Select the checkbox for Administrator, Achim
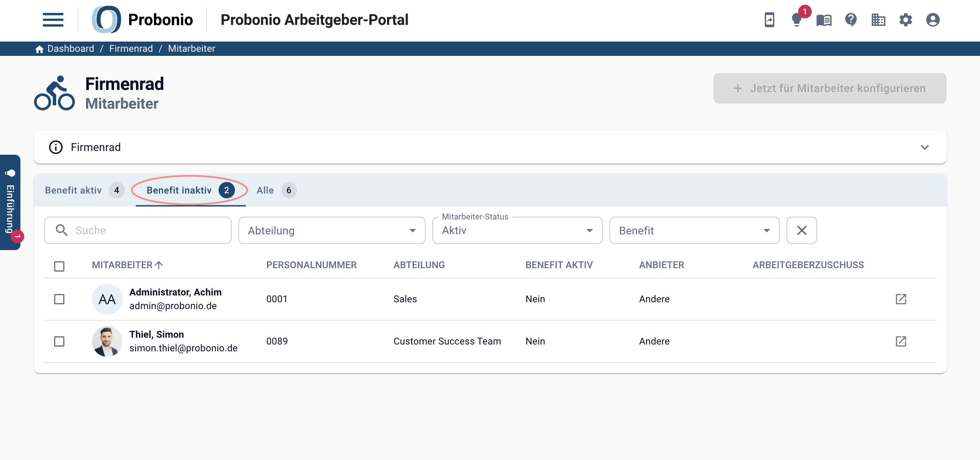Screen dimensions: 980x460 pos(59,299)
